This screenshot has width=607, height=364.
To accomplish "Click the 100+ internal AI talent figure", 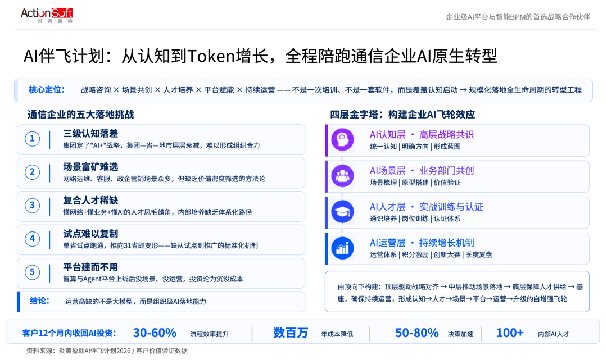I will [510, 333].
